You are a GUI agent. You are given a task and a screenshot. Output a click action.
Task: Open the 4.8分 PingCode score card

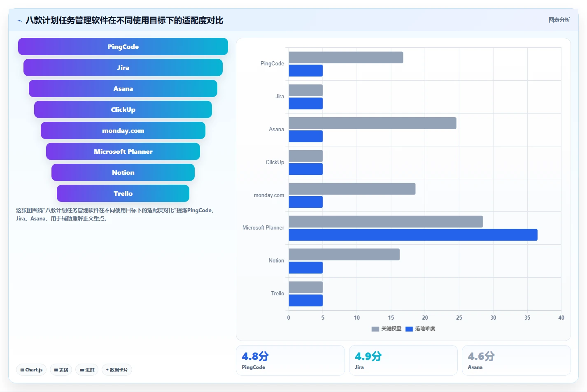tap(290, 360)
